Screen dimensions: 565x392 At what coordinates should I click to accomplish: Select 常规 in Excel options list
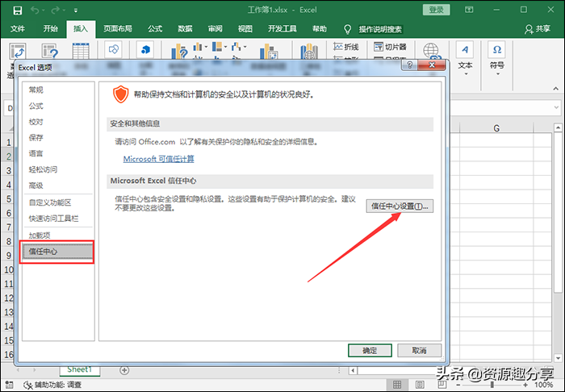(36, 90)
